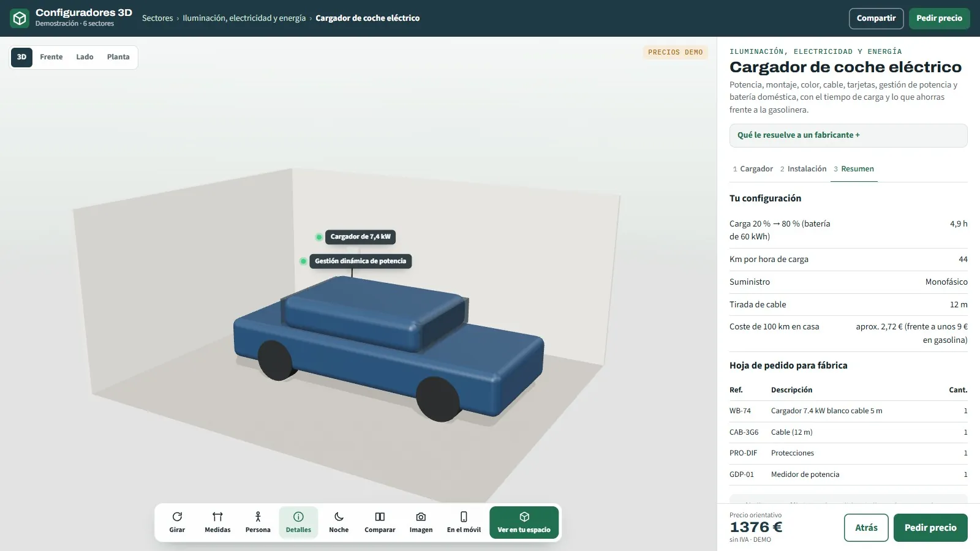
Task: Select the 3D view tab
Action: click(21, 57)
